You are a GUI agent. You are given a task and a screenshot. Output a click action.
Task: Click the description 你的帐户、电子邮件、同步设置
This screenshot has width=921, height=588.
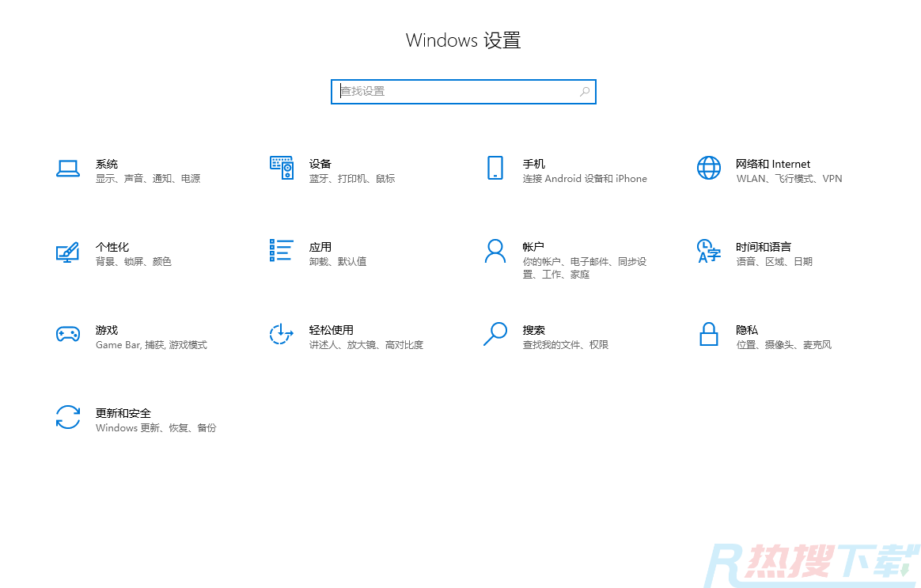pos(585,267)
